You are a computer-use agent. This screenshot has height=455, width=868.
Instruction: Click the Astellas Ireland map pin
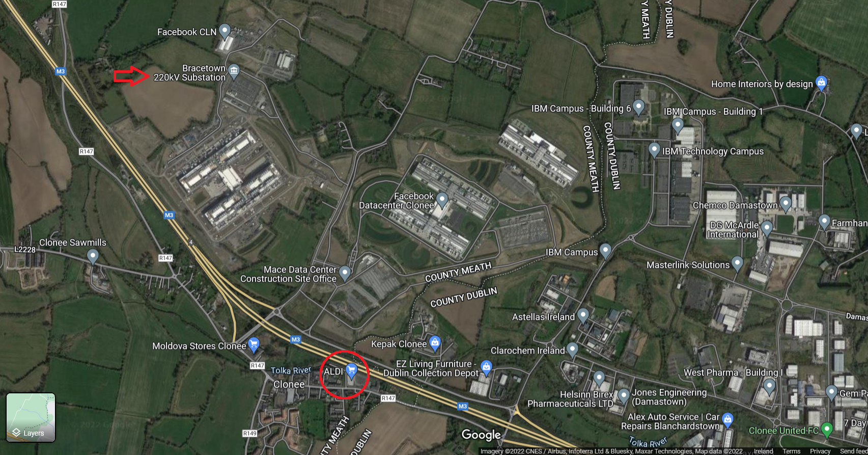click(583, 316)
